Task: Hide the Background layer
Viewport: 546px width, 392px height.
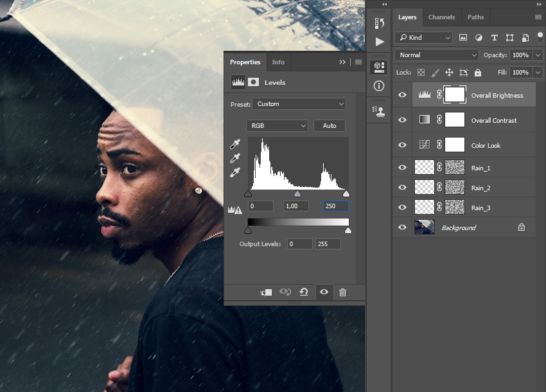Action: 402,227
